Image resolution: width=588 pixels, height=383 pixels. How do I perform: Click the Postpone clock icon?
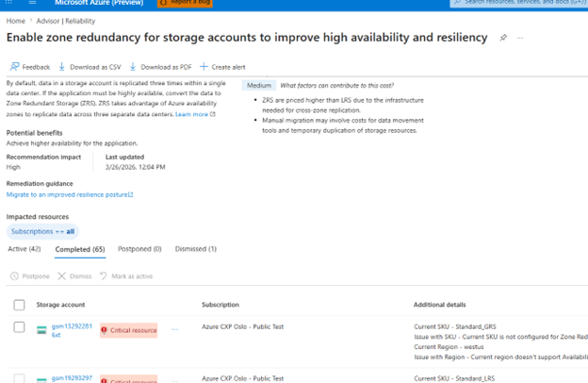click(14, 276)
